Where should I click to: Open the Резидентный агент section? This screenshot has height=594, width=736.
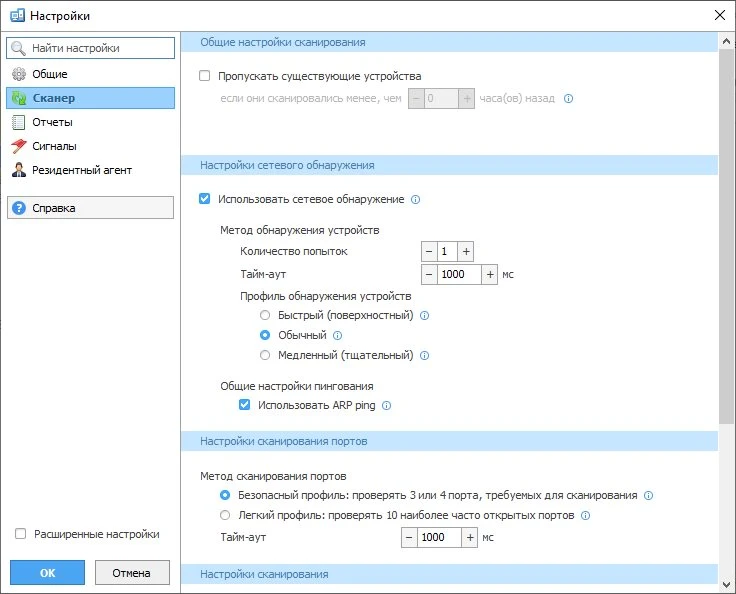click(81, 170)
